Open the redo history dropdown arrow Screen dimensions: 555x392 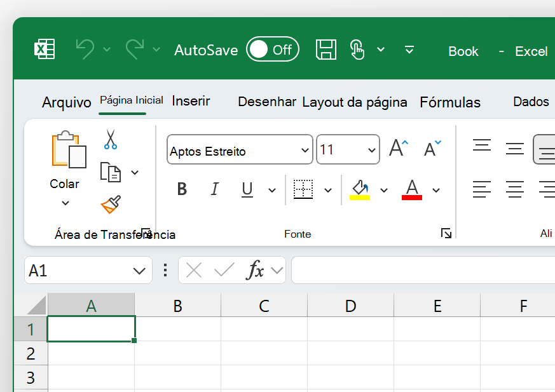(x=156, y=49)
